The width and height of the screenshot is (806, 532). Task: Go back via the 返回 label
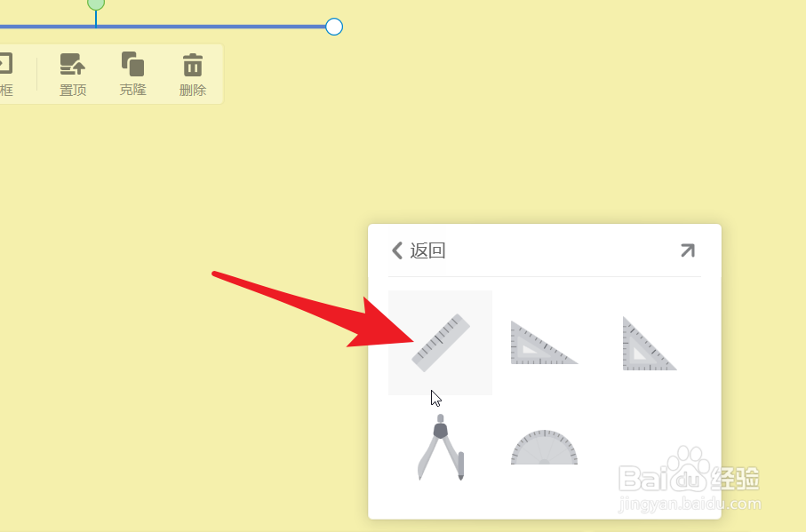[x=427, y=250]
